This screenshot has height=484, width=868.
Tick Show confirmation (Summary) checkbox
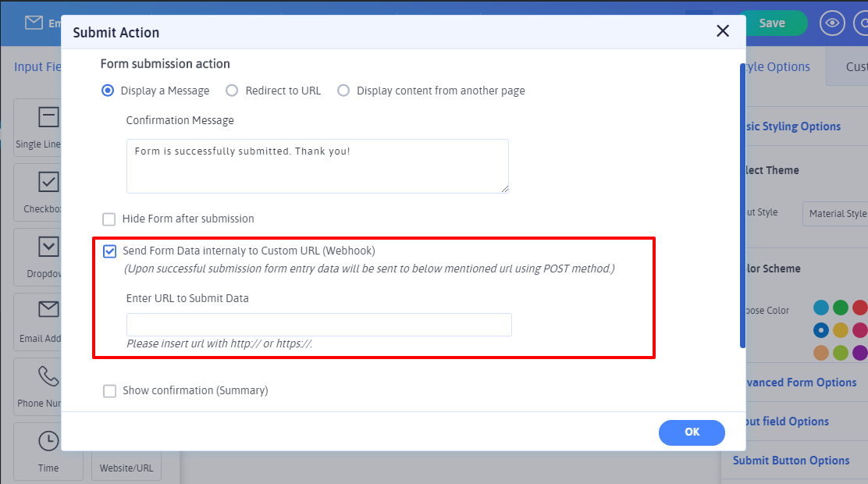point(109,391)
